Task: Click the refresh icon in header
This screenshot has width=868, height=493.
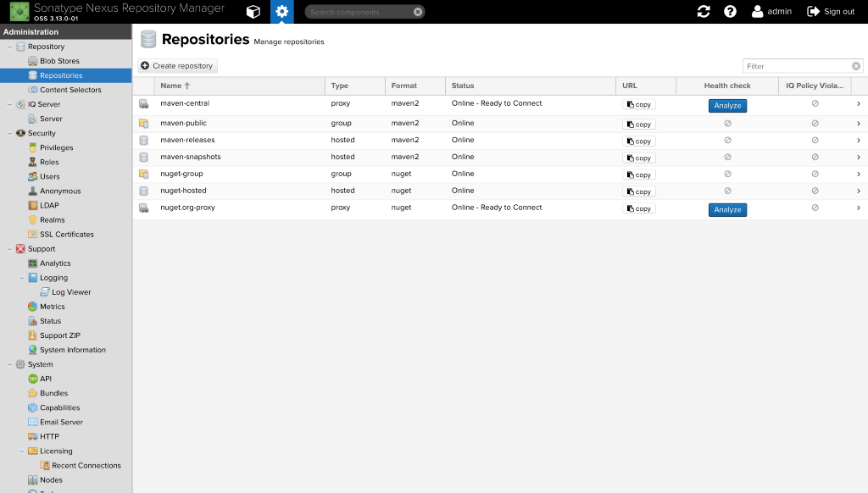Action: click(704, 12)
